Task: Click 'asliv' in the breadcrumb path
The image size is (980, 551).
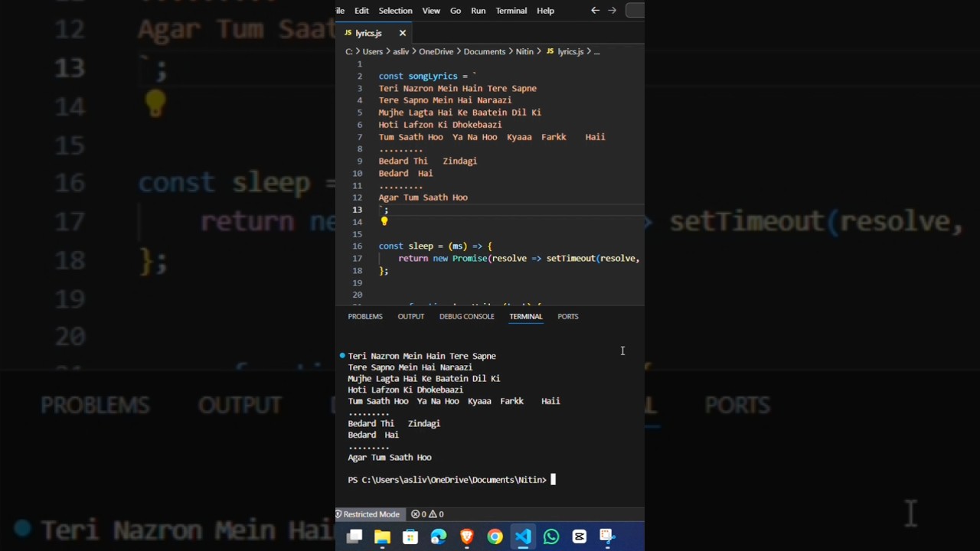Action: (x=400, y=51)
